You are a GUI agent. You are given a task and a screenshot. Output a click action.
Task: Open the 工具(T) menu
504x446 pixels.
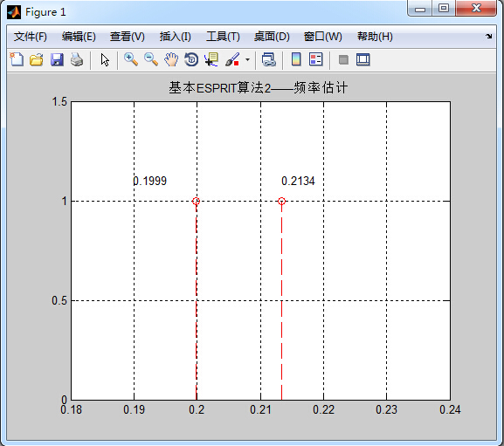(223, 37)
